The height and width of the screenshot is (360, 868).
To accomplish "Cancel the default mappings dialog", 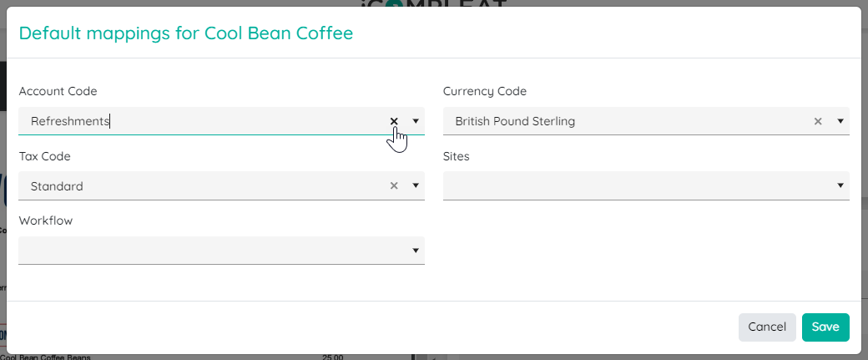I will click(x=767, y=327).
